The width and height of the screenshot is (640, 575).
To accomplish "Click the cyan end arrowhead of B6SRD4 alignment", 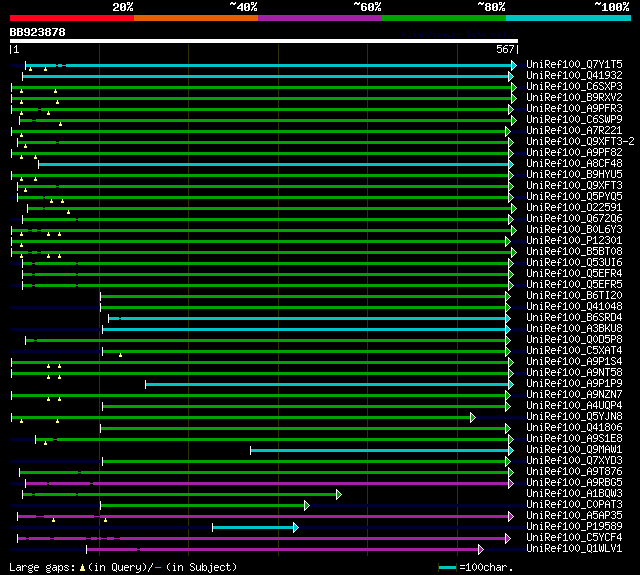I will tap(508, 319).
